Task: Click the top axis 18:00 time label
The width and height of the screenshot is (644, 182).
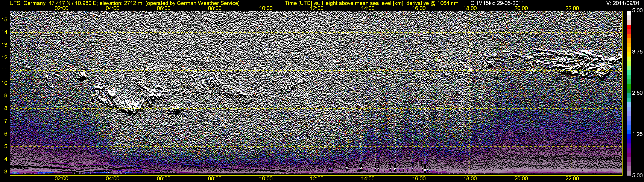Action: (x=470, y=8)
